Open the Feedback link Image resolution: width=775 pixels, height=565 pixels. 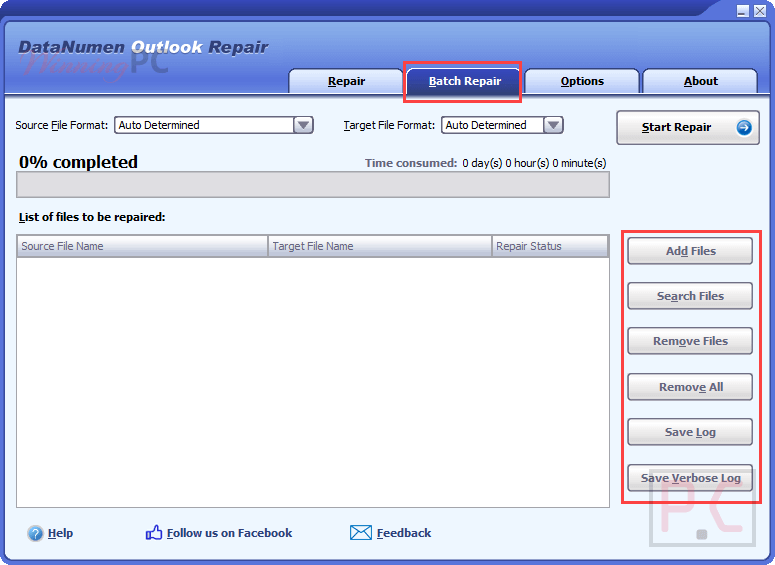(404, 533)
